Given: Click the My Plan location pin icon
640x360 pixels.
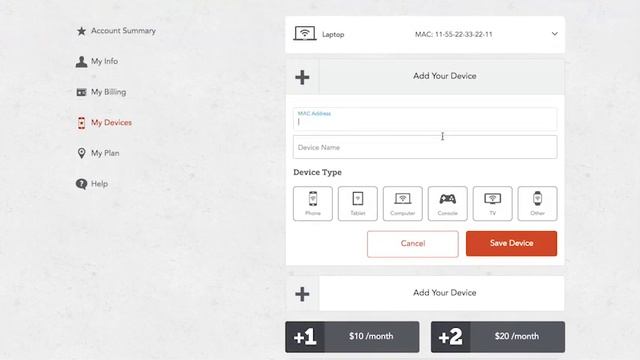Looking at the screenshot, I should (x=81, y=153).
